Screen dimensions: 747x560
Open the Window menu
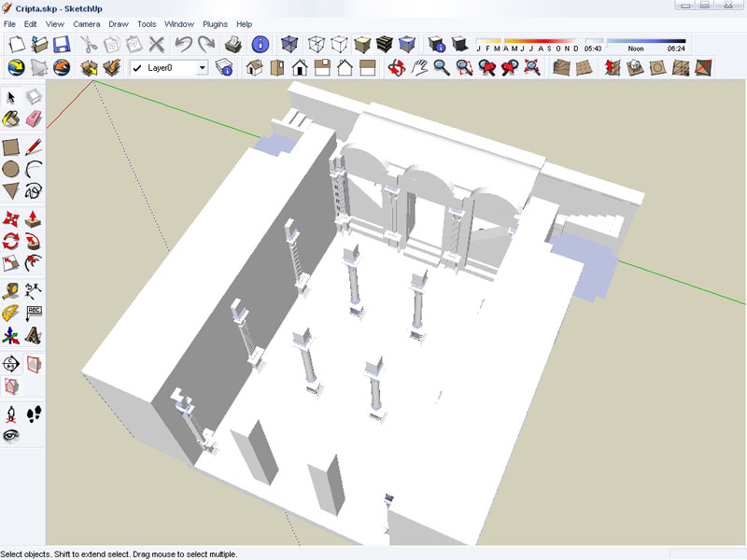coord(178,23)
